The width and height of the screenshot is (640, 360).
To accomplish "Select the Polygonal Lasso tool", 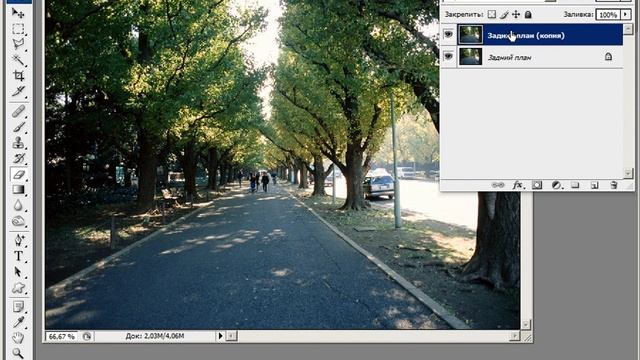I will coord(18,44).
